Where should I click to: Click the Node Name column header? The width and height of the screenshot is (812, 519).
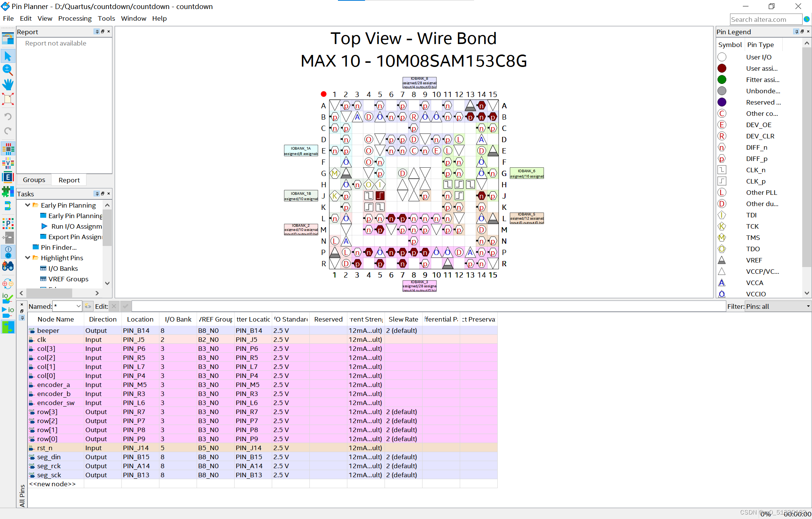tap(56, 319)
